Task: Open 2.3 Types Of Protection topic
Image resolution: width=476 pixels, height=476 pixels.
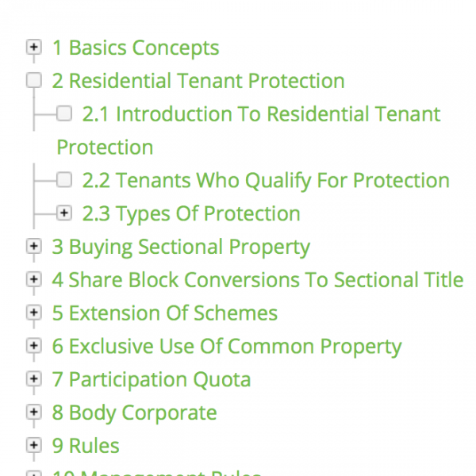Action: click(x=191, y=214)
